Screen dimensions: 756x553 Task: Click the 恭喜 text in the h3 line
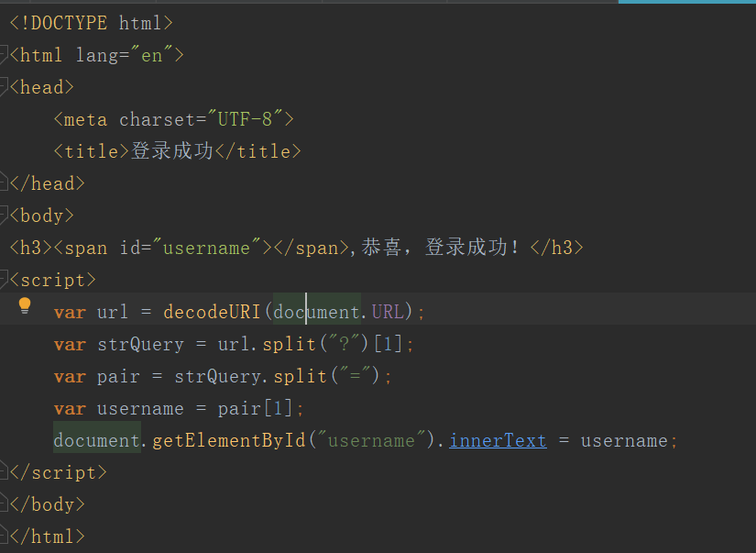(381, 247)
